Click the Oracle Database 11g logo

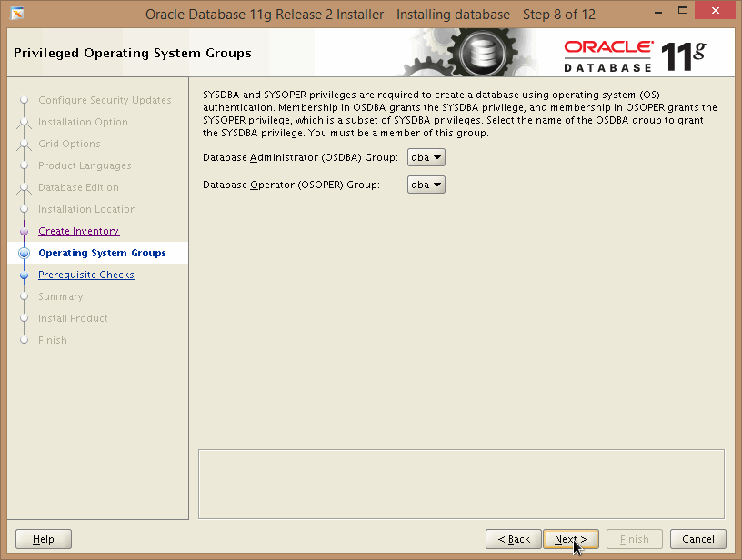[x=634, y=55]
